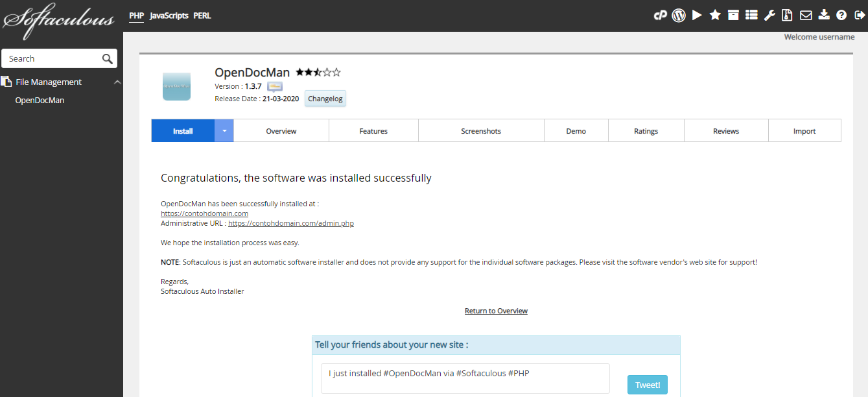The image size is (868, 397).
Task: Click the help question-mark icon
Action: point(841,14)
